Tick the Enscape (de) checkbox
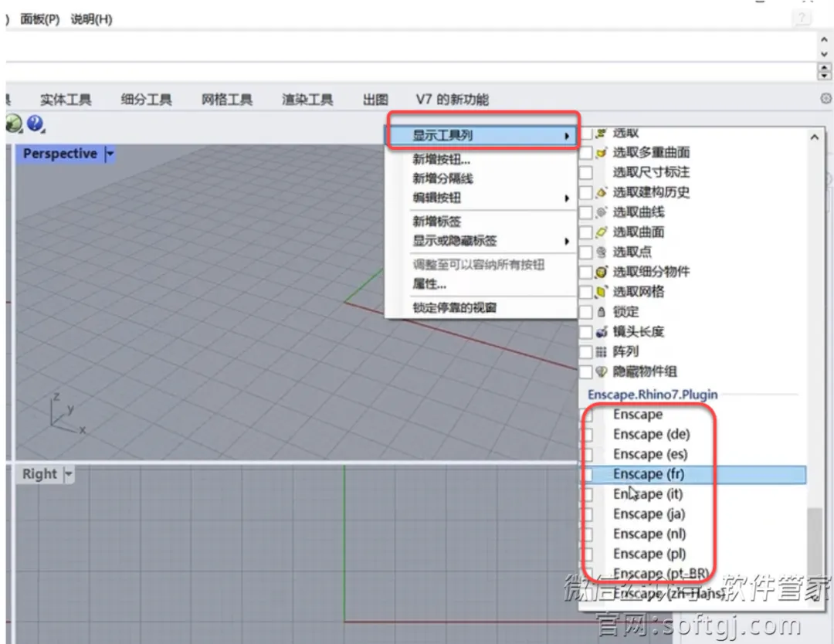The height and width of the screenshot is (644, 834). pyautogui.click(x=588, y=435)
